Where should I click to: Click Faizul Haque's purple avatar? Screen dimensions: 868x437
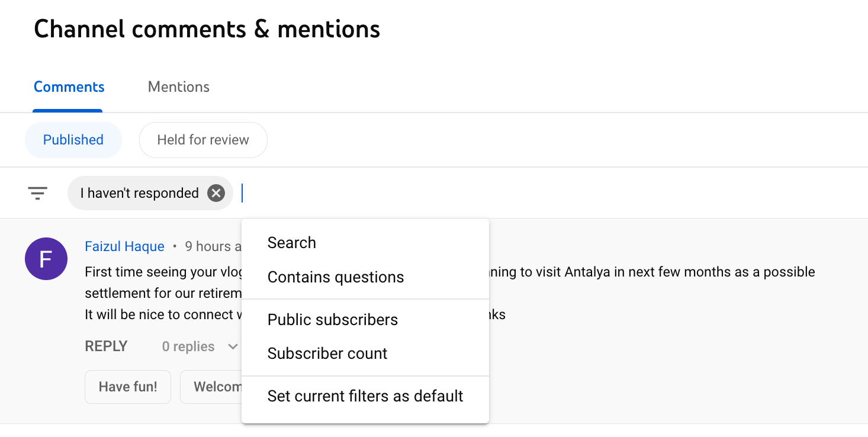[46, 259]
